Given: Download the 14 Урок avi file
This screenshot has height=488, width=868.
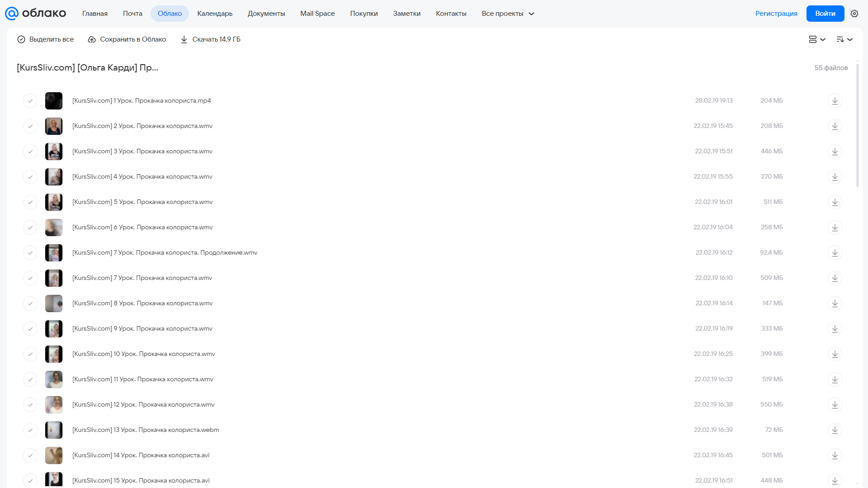Looking at the screenshot, I should [835, 455].
